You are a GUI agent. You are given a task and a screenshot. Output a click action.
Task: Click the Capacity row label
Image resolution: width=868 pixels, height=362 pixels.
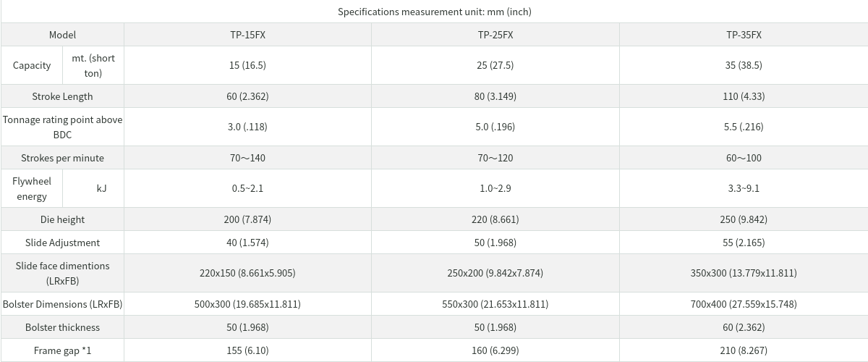pyautogui.click(x=32, y=65)
